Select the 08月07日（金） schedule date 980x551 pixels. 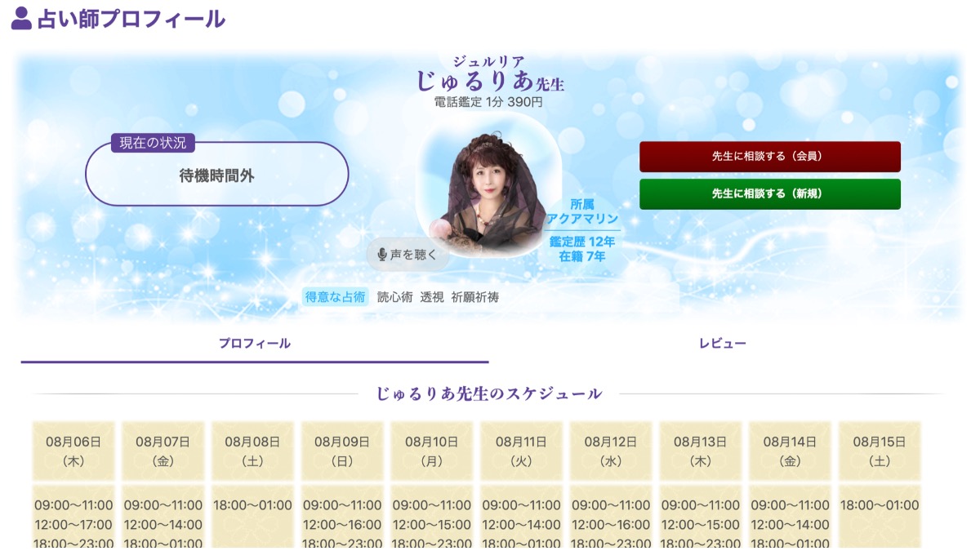[x=163, y=451]
